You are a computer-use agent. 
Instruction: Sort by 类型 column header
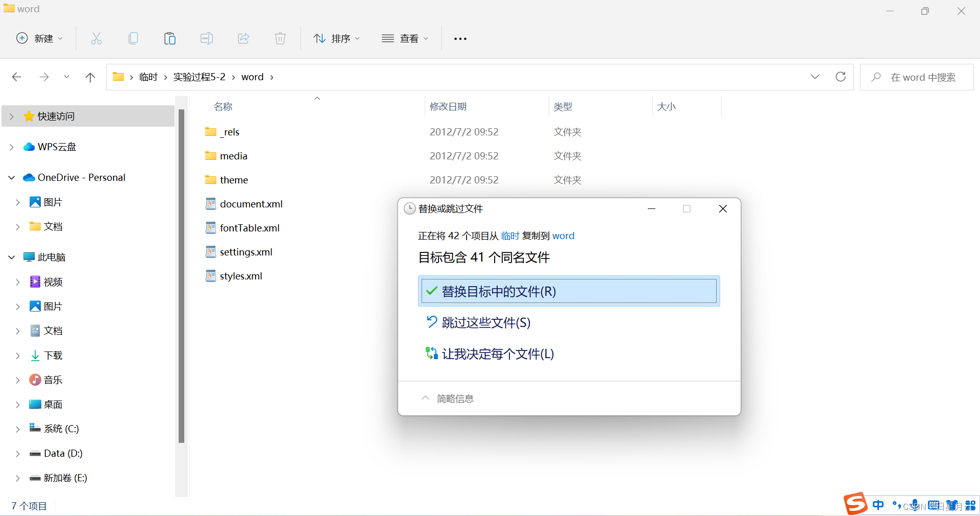563,106
